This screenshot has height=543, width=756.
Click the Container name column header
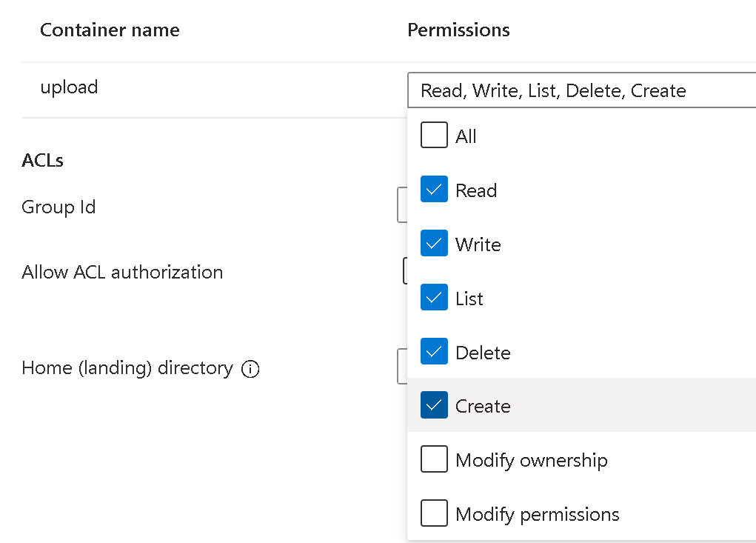[110, 30]
